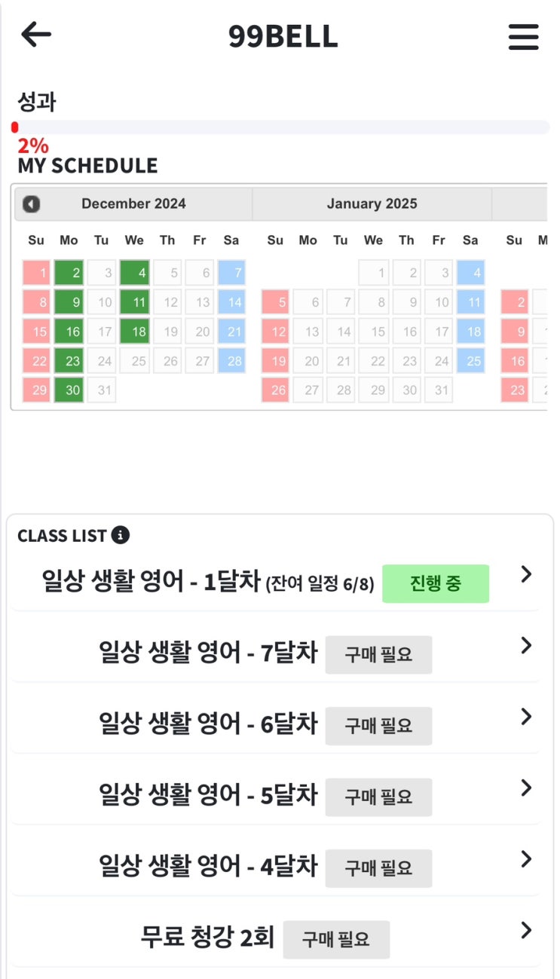
Task: Click 구매 필요 for 7달차 class
Action: 378,654
